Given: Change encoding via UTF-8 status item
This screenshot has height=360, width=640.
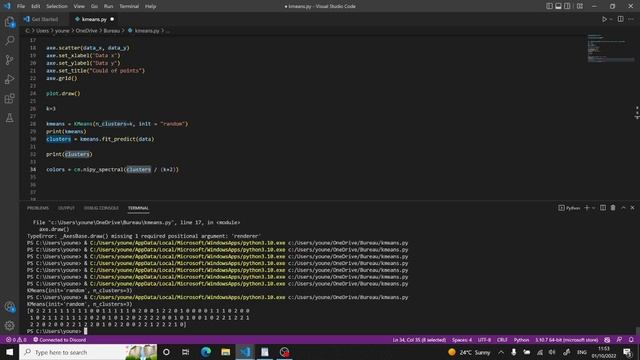Looking at the screenshot, I should coord(484,340).
